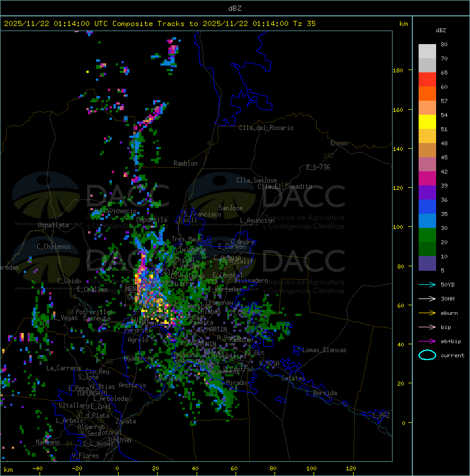Click the 'Agrelo' map label
This screenshot has height=476, width=470.
coord(138,340)
